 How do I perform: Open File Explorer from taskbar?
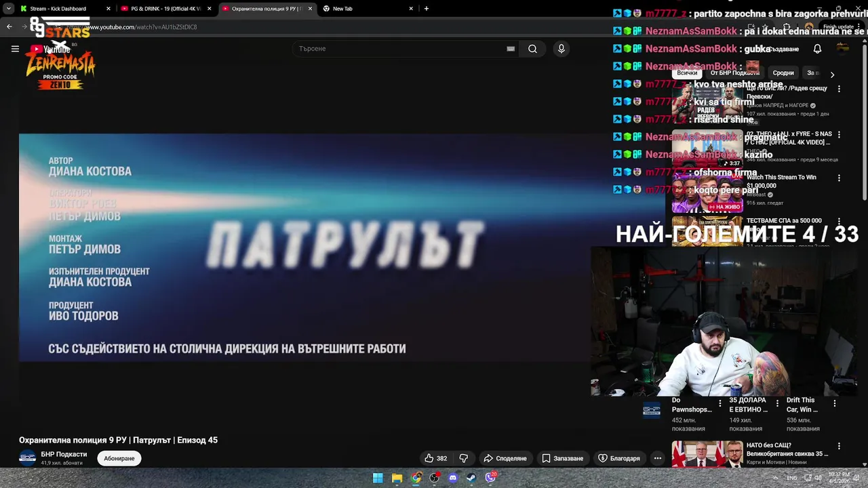[x=397, y=478]
